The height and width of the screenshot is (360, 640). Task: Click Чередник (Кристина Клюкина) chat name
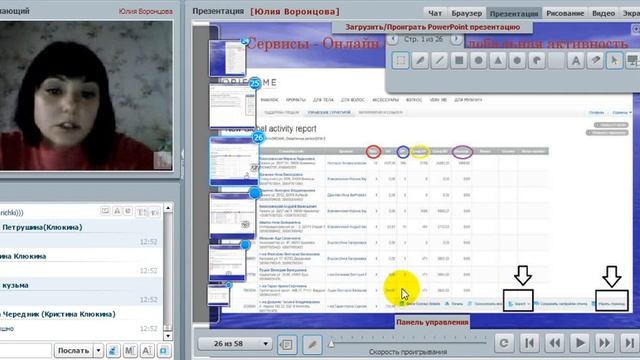(x=58, y=314)
